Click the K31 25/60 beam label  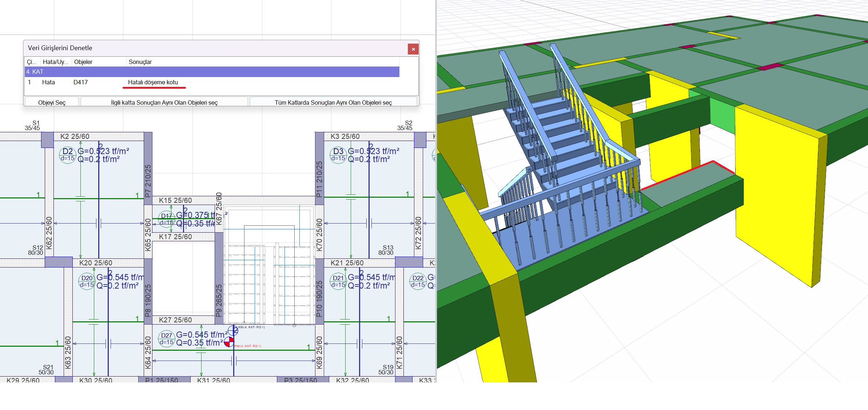pos(214,380)
